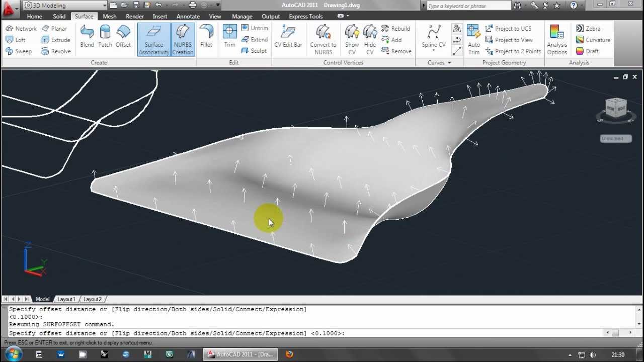
Task: Select Rebuild control vertices
Action: (396, 29)
